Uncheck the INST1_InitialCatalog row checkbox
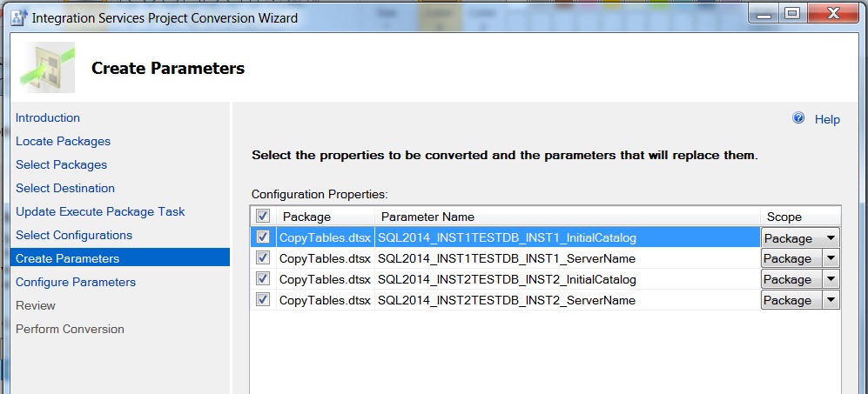This screenshot has width=868, height=394. (263, 237)
